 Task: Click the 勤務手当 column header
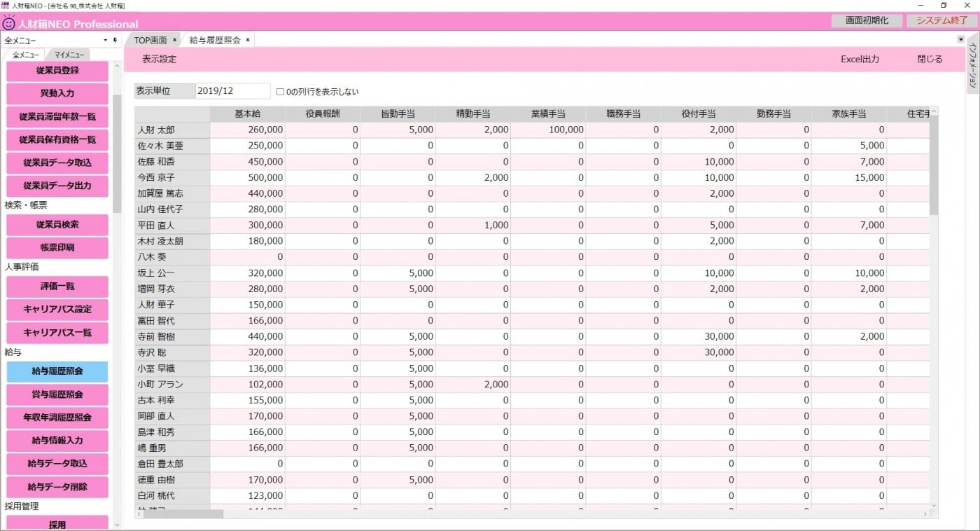pos(773,114)
